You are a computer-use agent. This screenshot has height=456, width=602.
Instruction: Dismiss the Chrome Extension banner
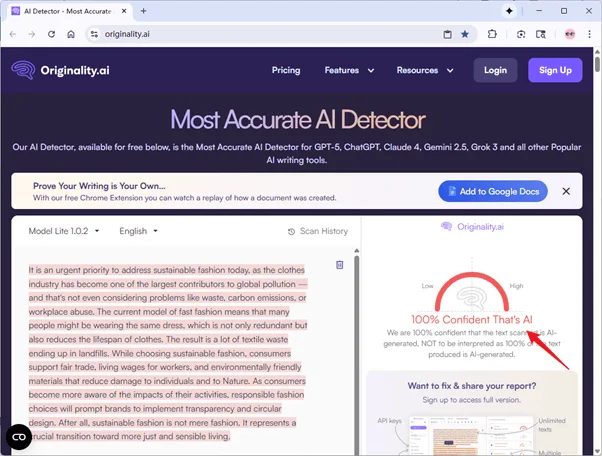(x=565, y=191)
